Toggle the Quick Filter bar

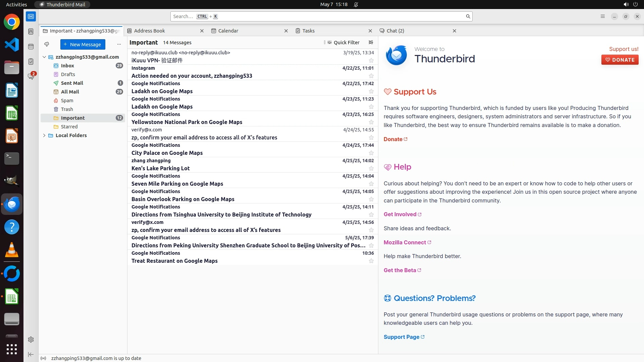(x=343, y=43)
